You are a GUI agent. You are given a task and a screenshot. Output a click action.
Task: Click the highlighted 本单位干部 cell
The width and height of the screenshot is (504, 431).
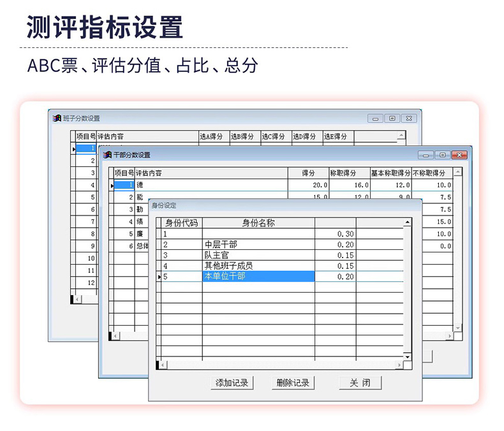click(x=258, y=277)
